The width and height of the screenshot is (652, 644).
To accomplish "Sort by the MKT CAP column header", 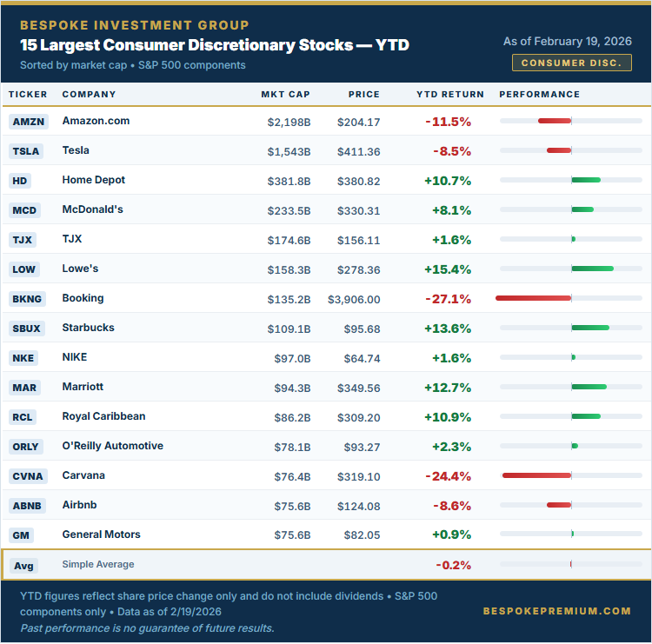I will [285, 95].
